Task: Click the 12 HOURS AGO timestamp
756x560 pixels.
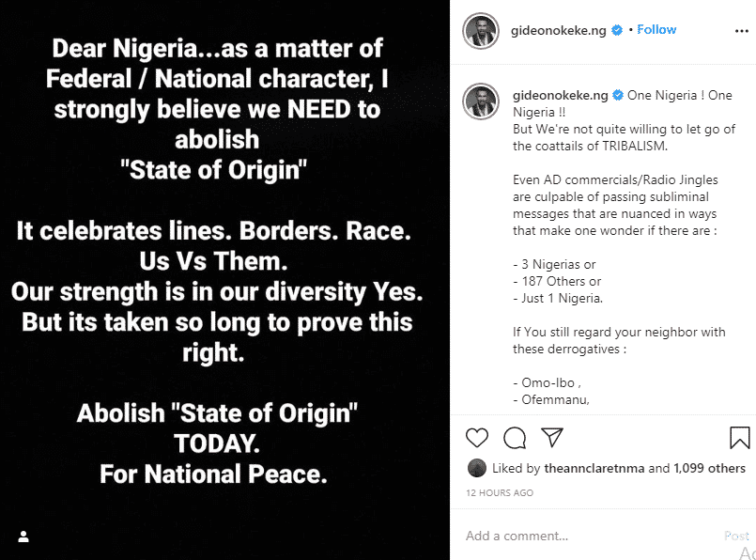Action: point(500,492)
